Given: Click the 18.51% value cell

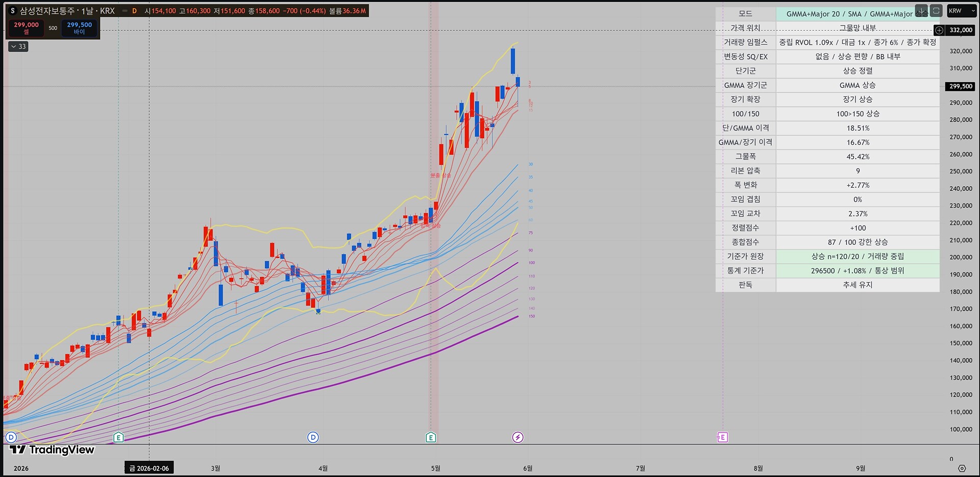Looking at the screenshot, I should click(857, 128).
